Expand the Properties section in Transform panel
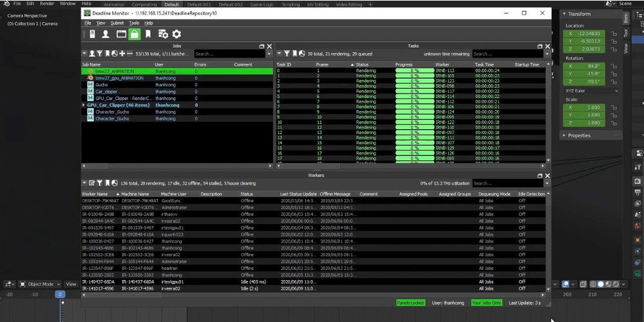Viewport: 644px width, 322px height. [578, 136]
